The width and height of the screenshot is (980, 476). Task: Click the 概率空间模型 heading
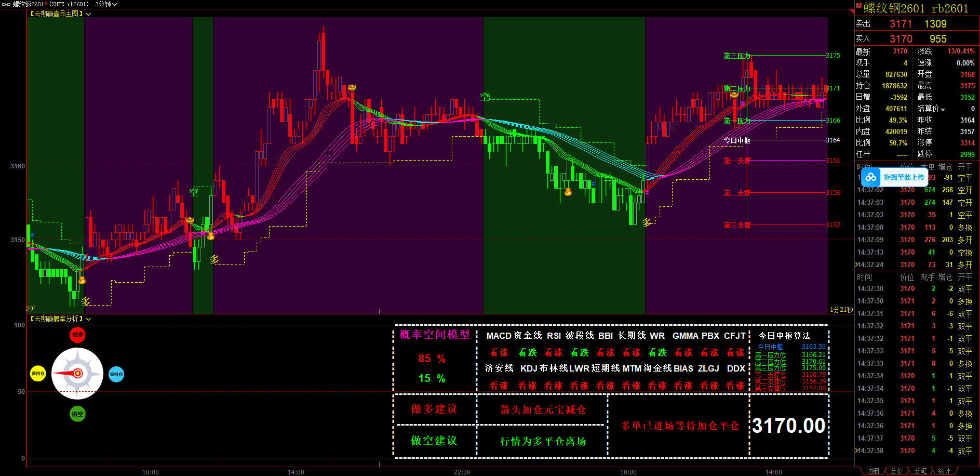pos(435,335)
